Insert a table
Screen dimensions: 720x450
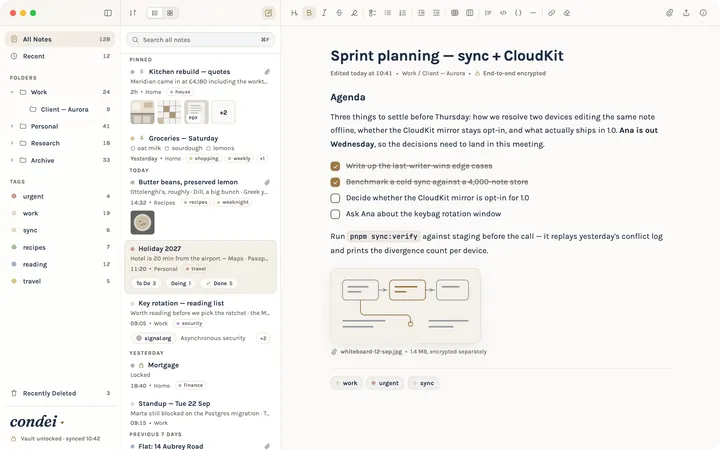point(455,13)
